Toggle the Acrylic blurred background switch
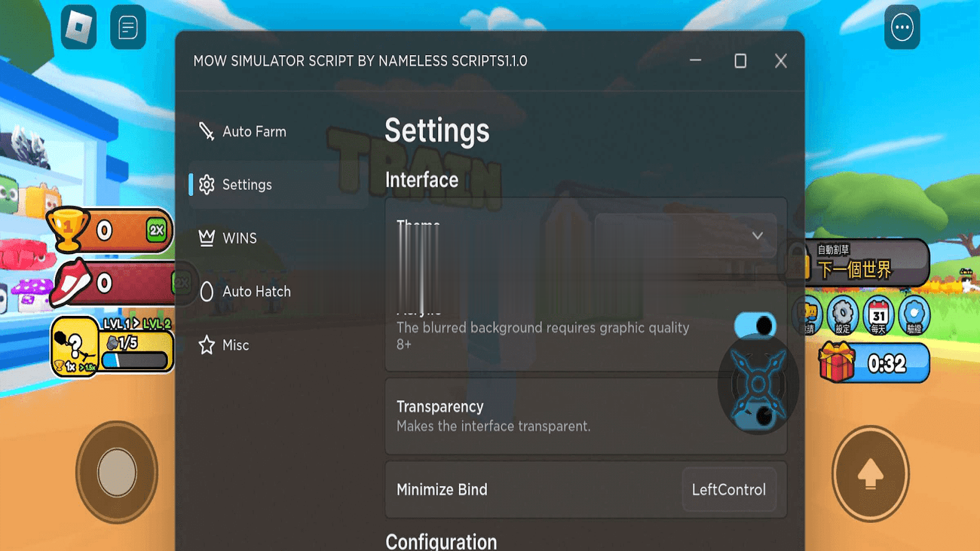The image size is (980, 551). tap(755, 326)
